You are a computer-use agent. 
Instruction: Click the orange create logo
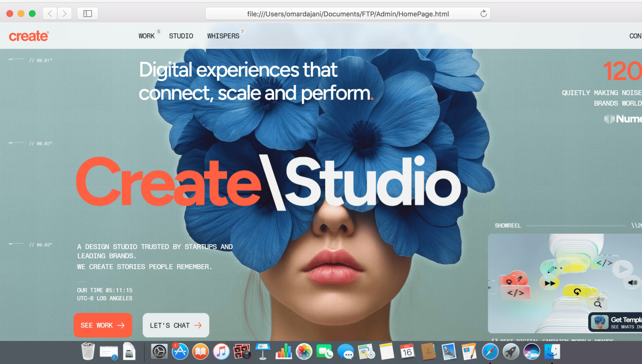coord(29,36)
